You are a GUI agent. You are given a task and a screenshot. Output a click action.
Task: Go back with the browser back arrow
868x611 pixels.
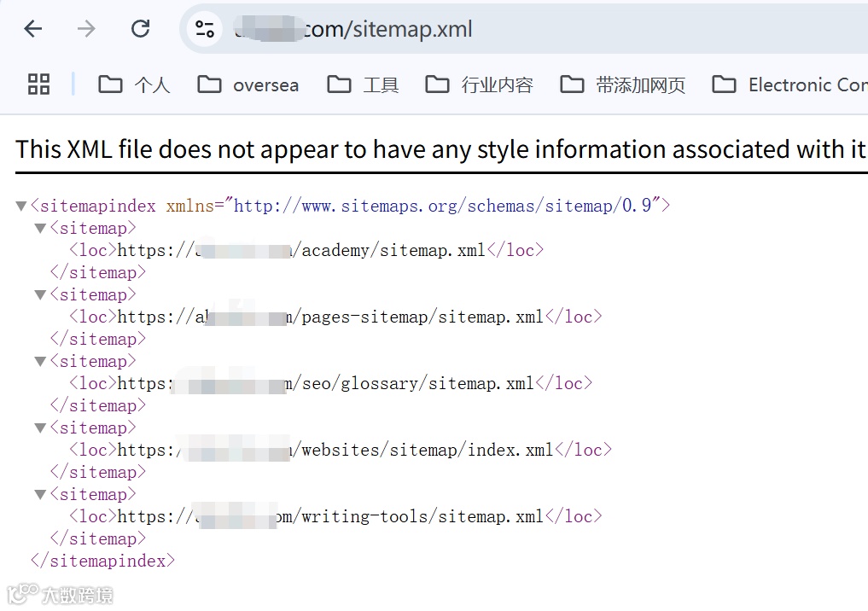[33, 28]
